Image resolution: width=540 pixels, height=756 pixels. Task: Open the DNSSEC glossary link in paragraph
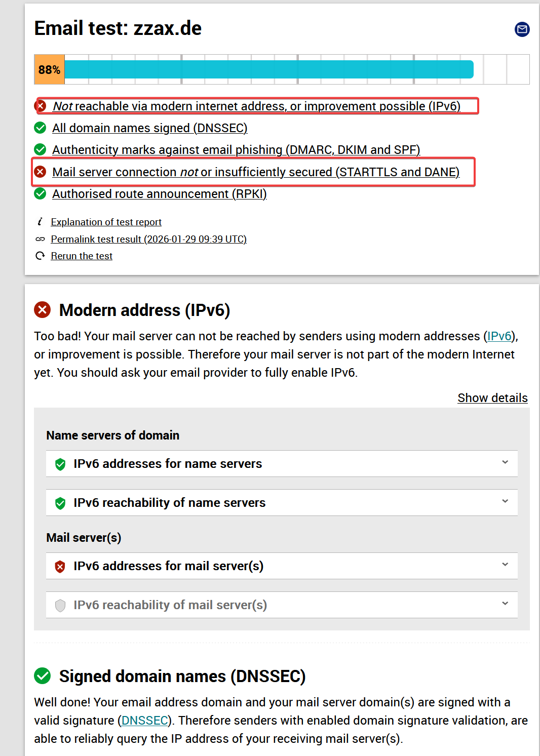click(145, 721)
